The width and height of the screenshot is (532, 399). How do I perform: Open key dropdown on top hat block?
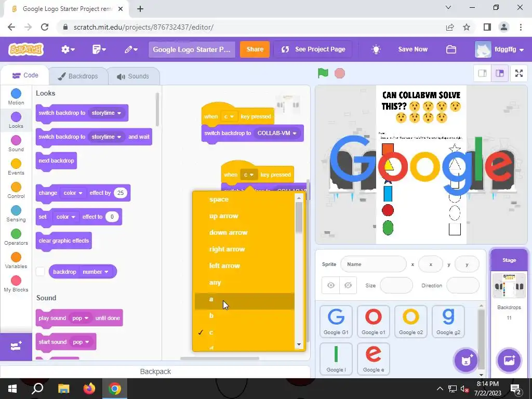pos(229,116)
